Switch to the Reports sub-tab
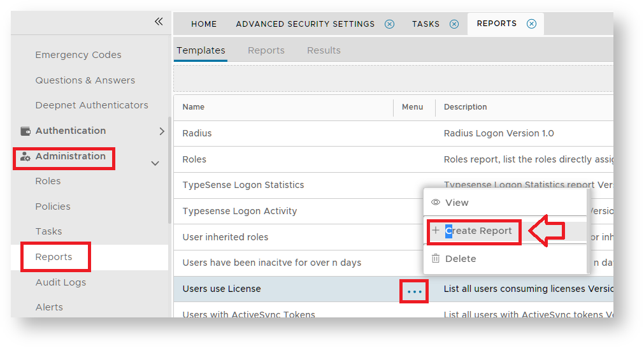This screenshot has width=644, height=348. (x=266, y=50)
